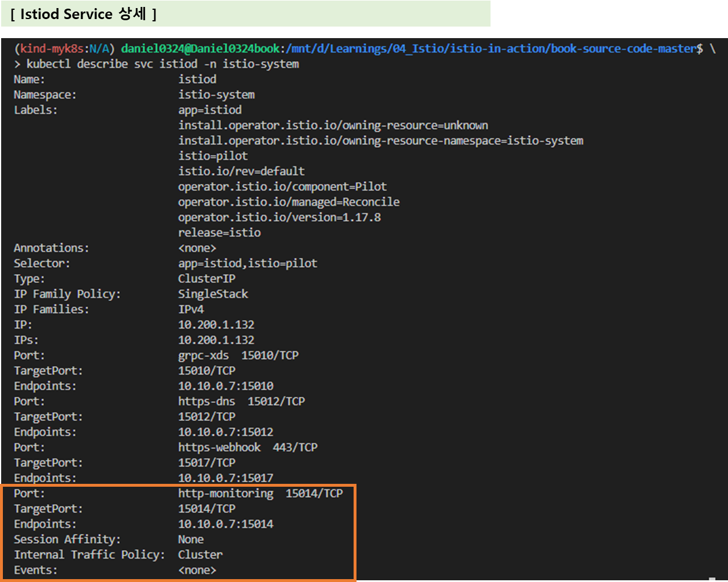Click the 'Annotations:' field name

(51, 248)
